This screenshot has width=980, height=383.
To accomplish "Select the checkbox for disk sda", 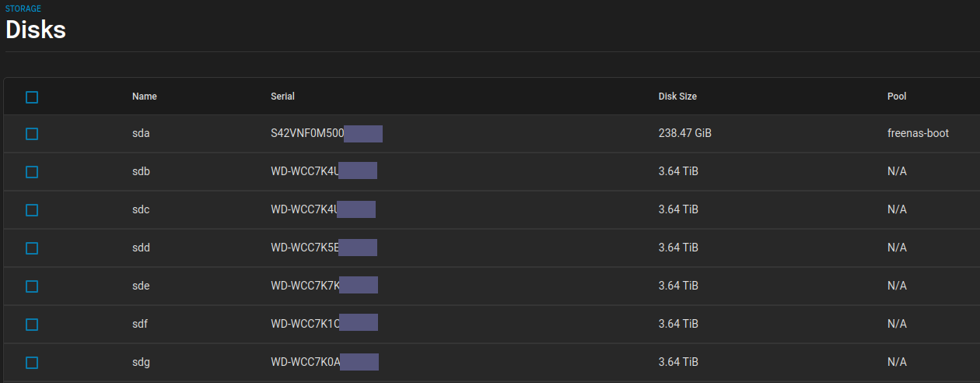I will coord(32,134).
